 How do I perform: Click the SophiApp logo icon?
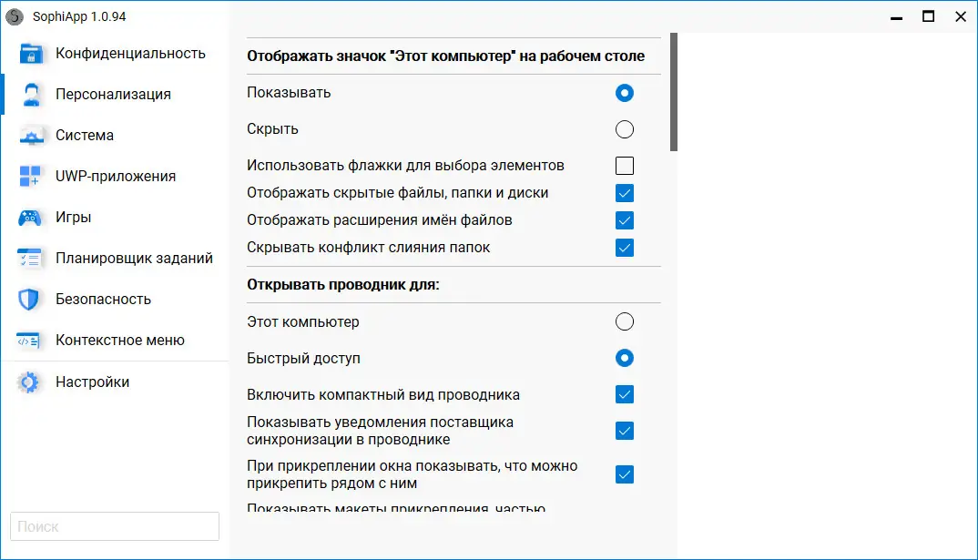pos(15,15)
